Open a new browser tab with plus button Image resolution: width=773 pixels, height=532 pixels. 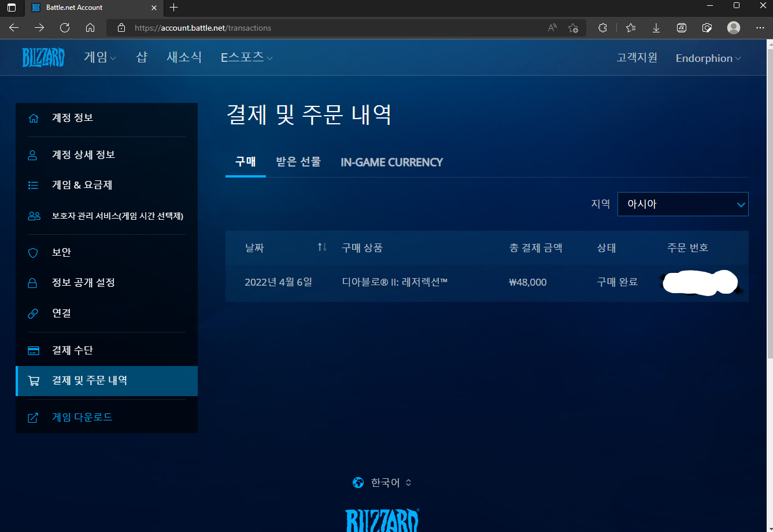(174, 8)
